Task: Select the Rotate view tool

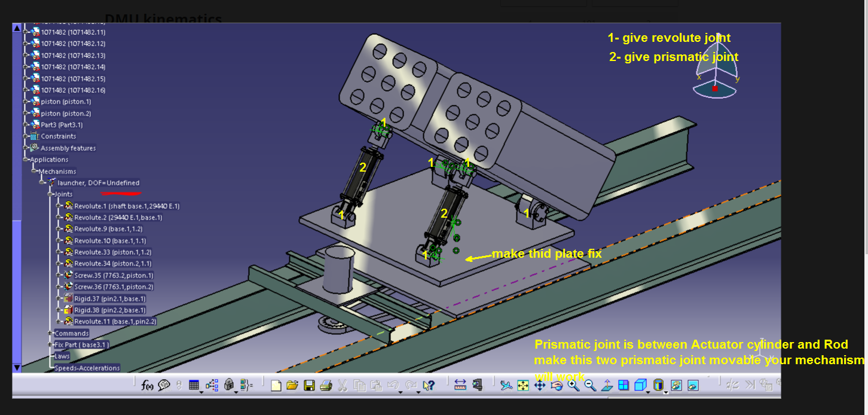Action: coord(557,385)
